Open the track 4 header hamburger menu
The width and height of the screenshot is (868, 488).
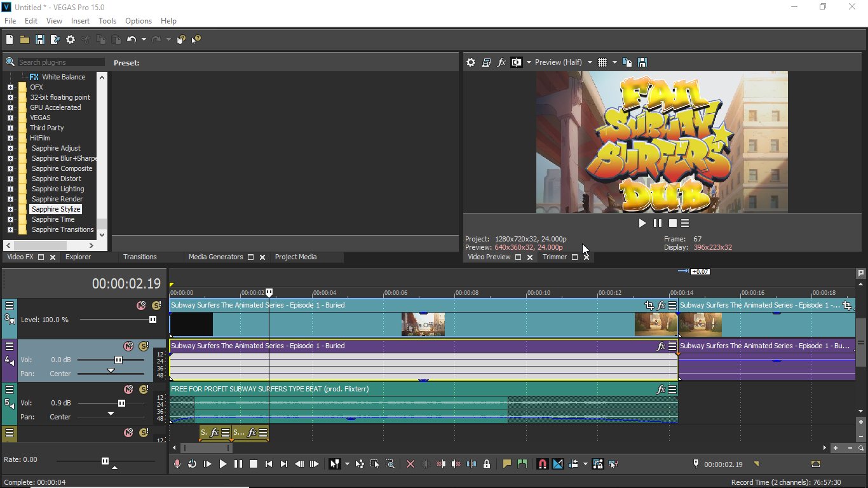10,346
